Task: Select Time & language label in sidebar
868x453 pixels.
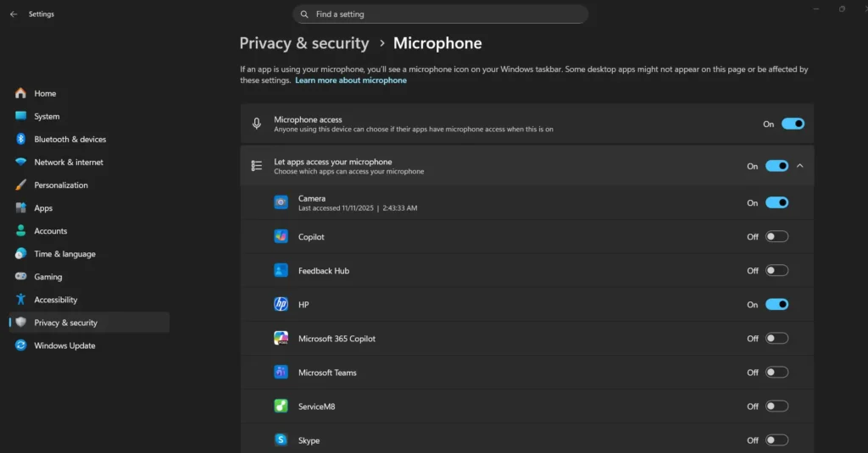Action: point(64,254)
